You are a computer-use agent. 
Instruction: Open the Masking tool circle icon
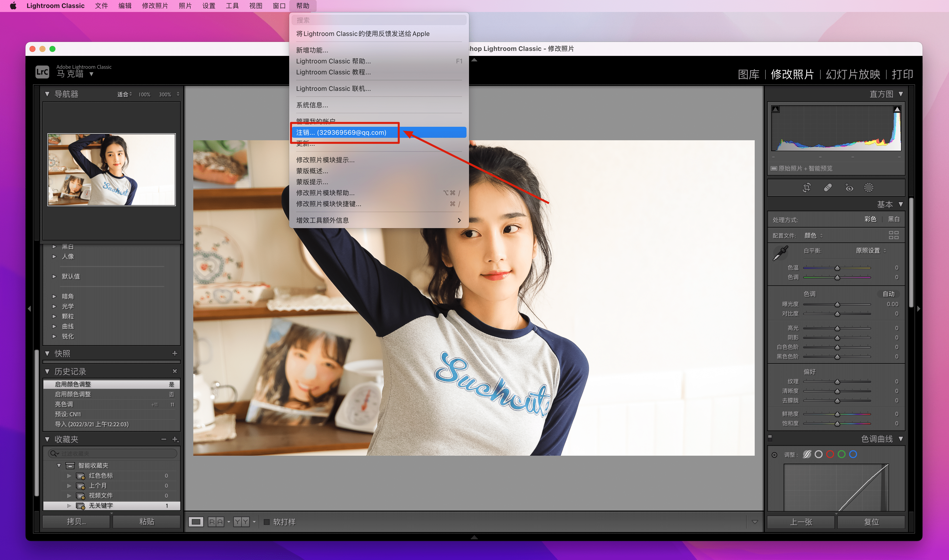(869, 188)
